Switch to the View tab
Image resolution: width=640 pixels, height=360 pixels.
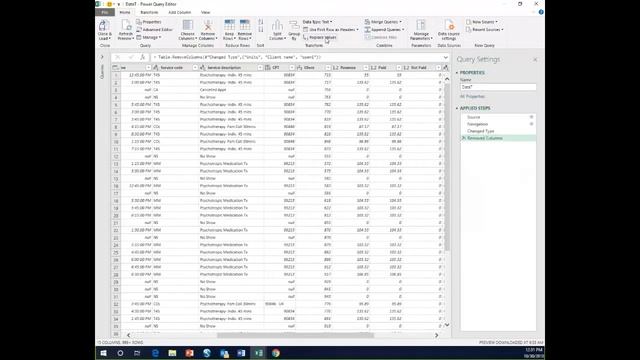tap(205, 13)
